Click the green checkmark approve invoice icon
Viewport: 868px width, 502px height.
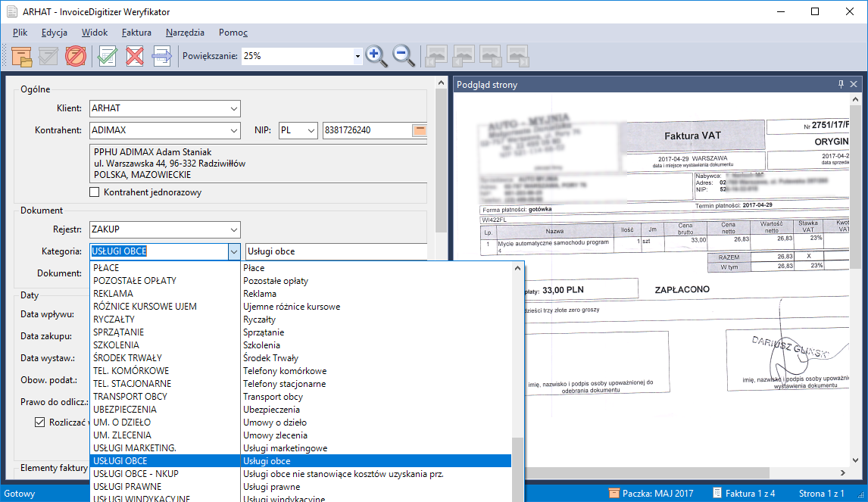[108, 56]
